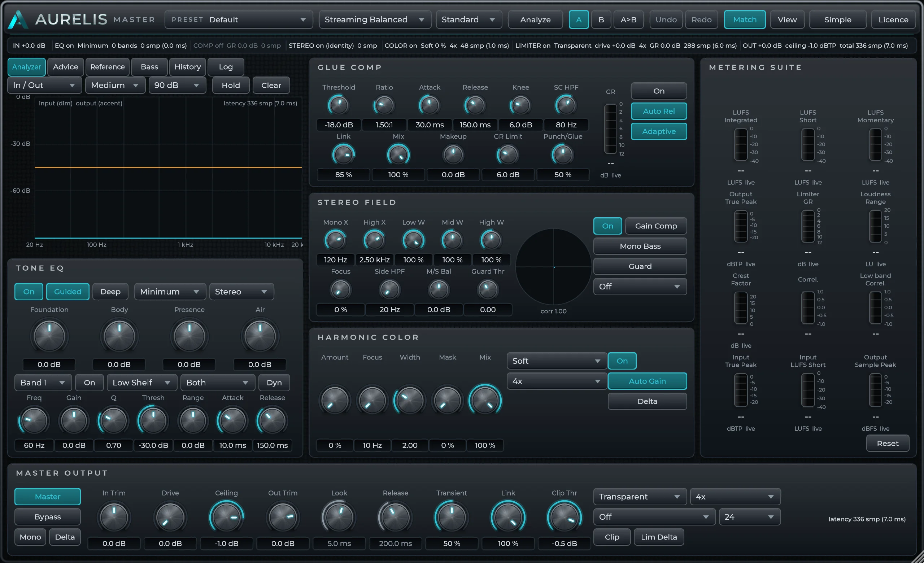The image size is (924, 563).
Task: Enable Mono Bass
Action: [x=640, y=246]
